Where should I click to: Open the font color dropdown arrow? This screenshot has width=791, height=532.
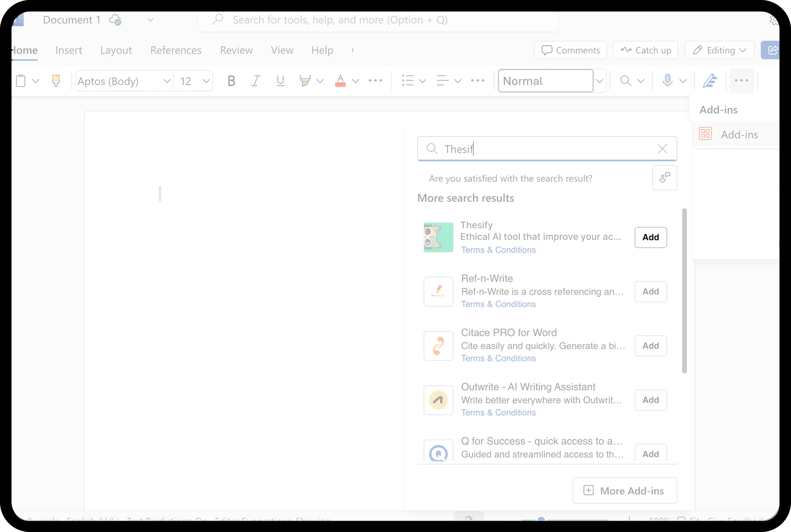[x=355, y=81]
